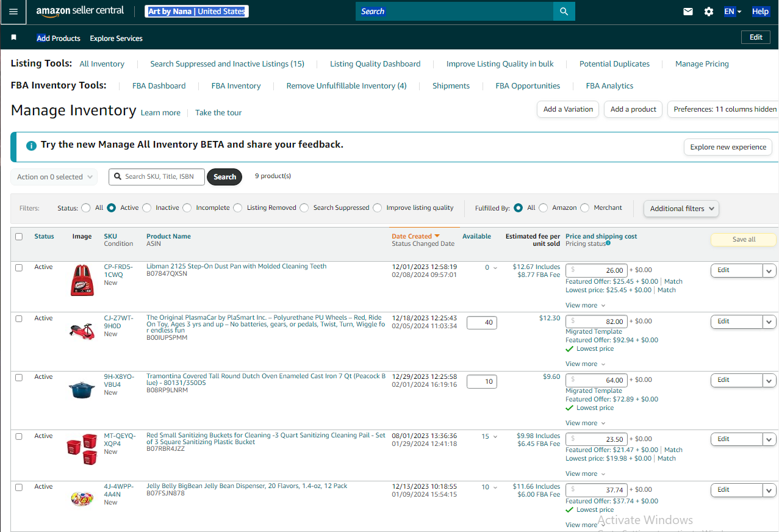The height and width of the screenshot is (532, 779).
Task: Open the settings gear icon
Action: 709,12
